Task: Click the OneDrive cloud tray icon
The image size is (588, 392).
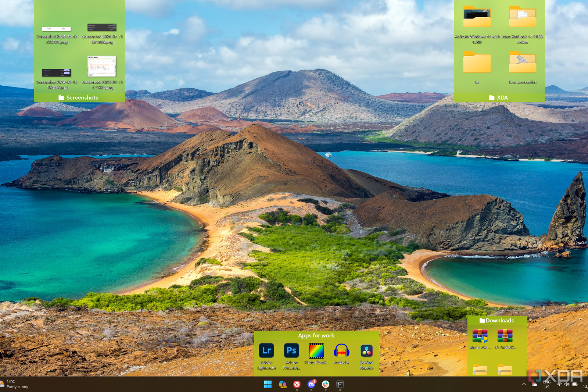Action: click(x=534, y=384)
